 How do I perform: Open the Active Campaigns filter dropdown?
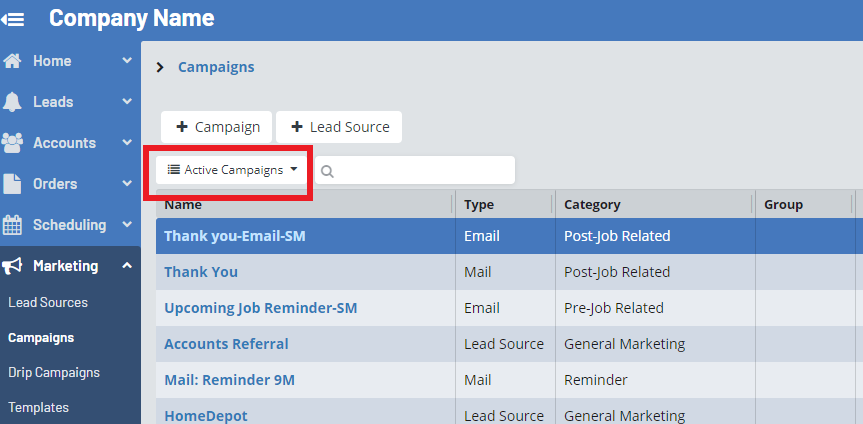(232, 170)
